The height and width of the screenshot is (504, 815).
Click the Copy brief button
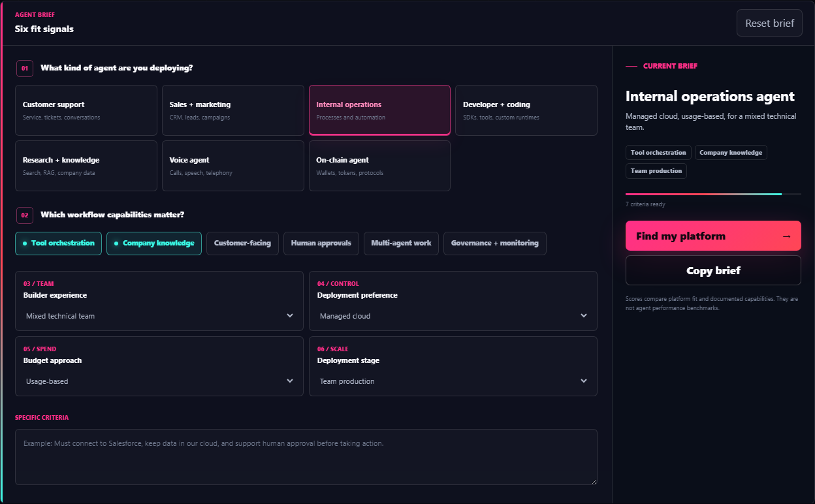click(x=713, y=270)
